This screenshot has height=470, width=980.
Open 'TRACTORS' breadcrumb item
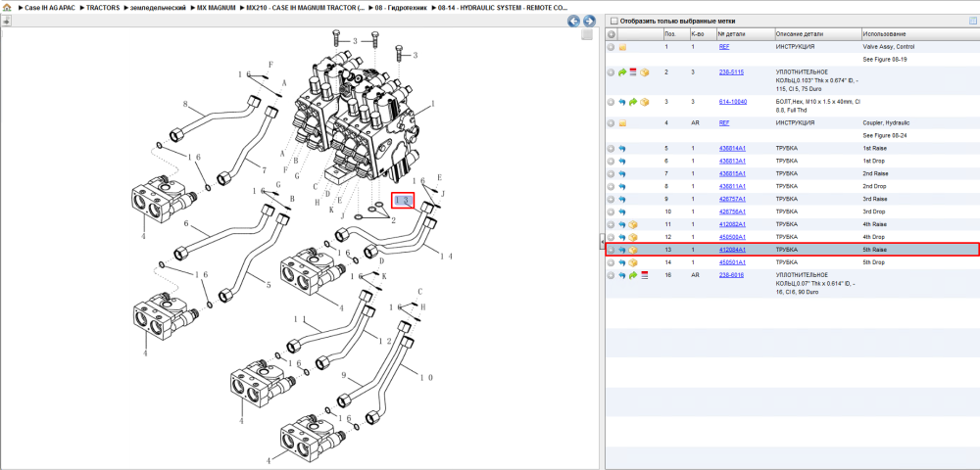coord(103,8)
